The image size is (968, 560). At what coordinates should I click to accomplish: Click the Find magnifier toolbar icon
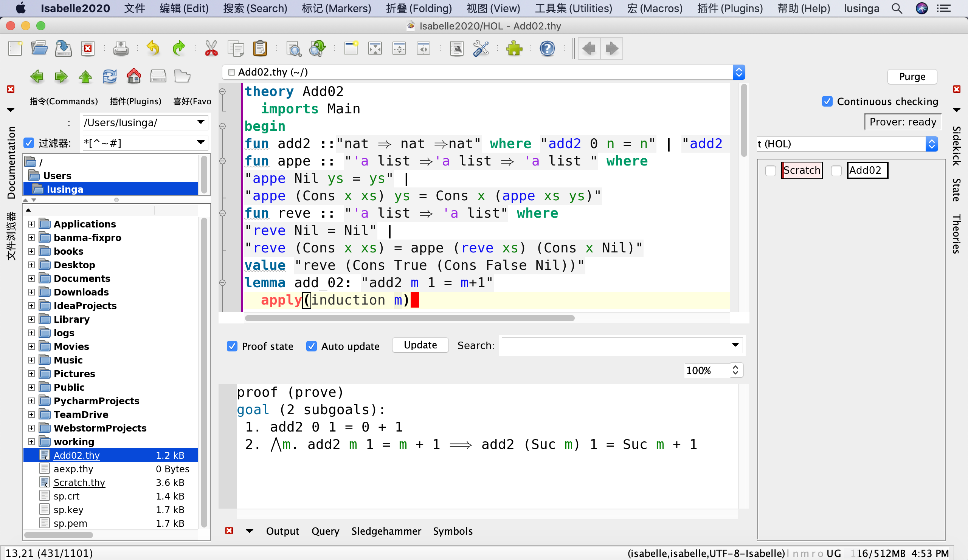[294, 49]
